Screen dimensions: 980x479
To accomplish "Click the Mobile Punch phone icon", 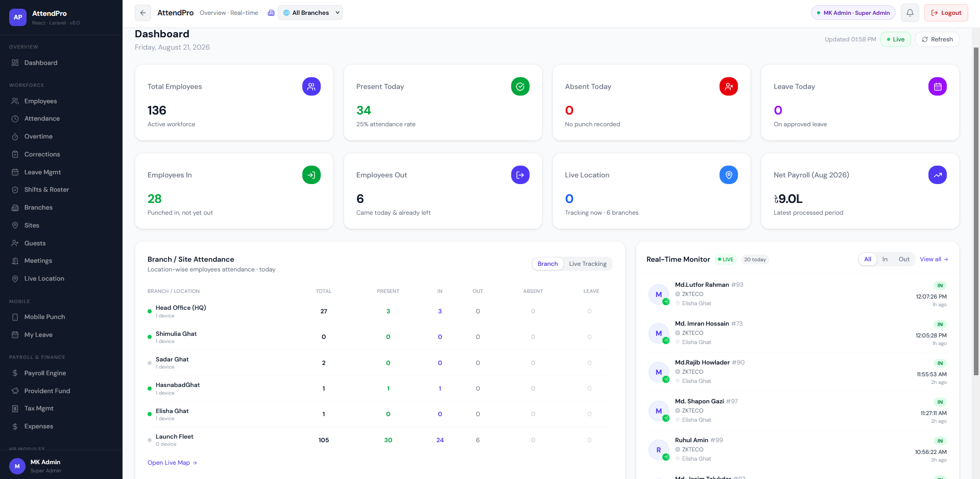I will point(15,317).
